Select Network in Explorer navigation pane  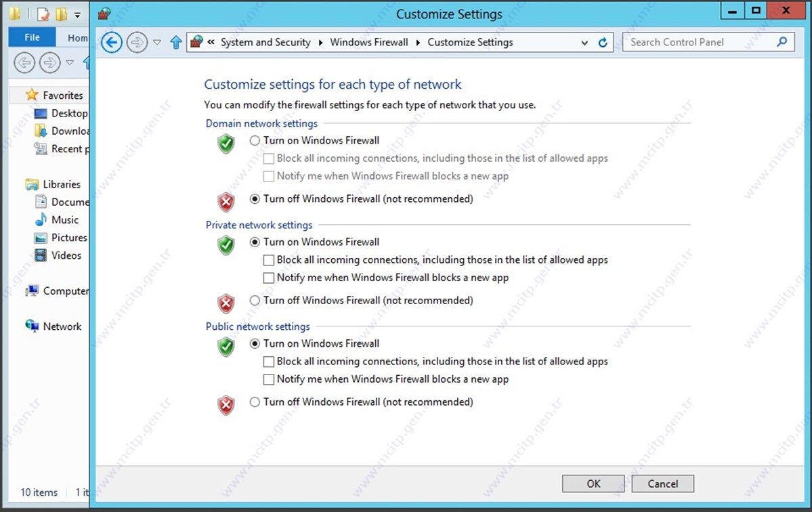[x=62, y=326]
